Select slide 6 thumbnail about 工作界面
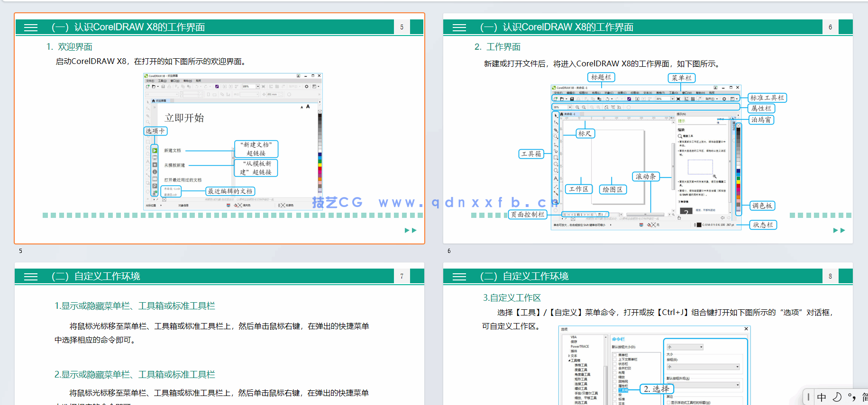868x405 pixels. click(x=648, y=128)
